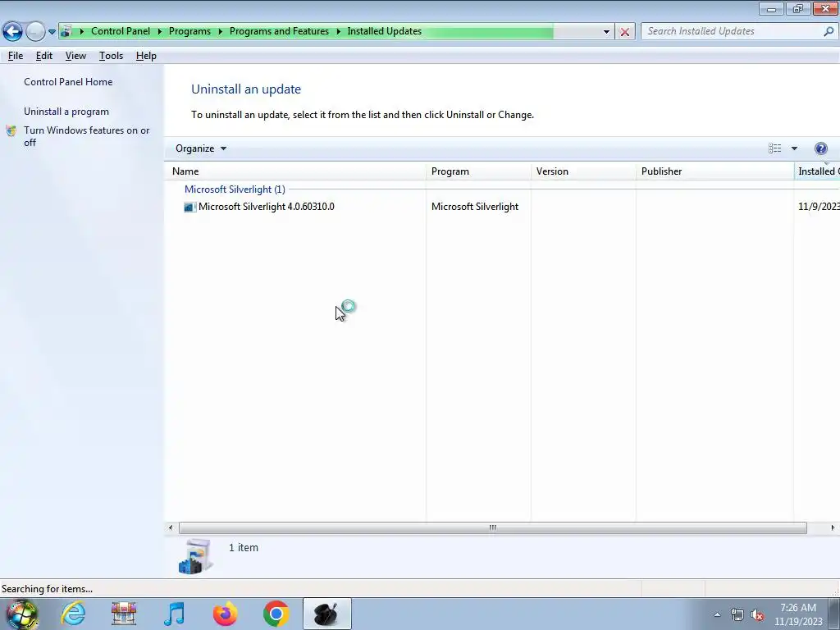The width and height of the screenshot is (840, 630).
Task: Stop loading with red X button
Action: point(624,32)
